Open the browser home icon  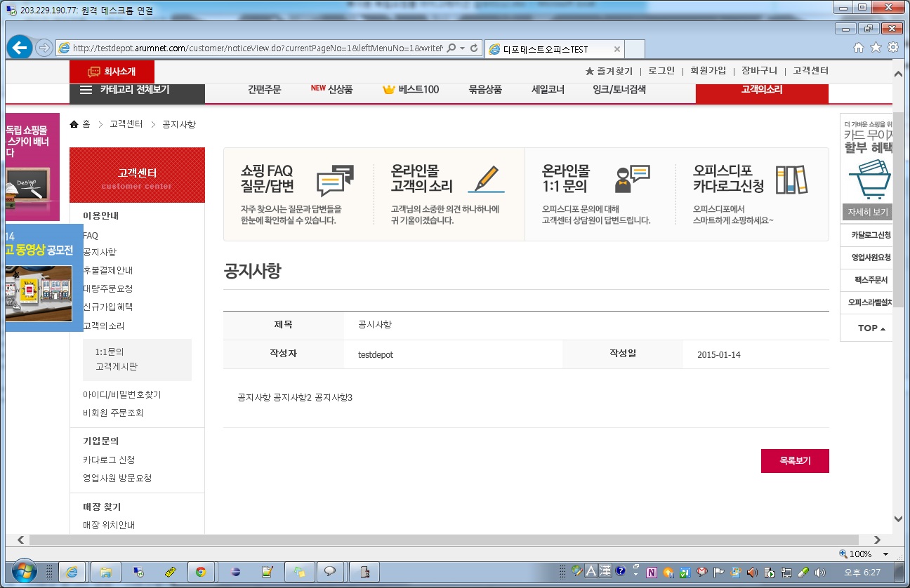[x=858, y=48]
